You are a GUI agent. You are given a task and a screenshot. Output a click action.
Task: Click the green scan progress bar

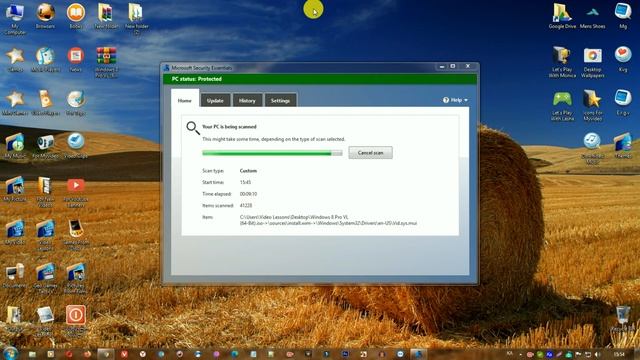coord(272,153)
